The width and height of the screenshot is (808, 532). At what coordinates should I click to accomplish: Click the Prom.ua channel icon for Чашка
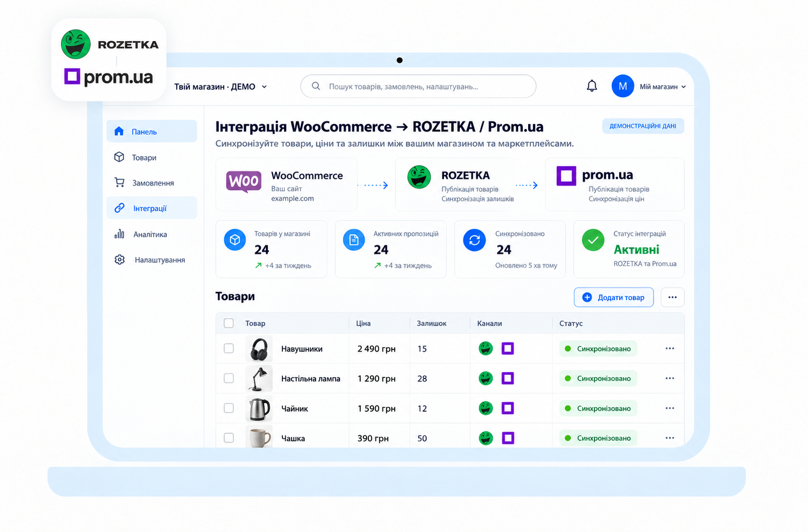click(508, 438)
